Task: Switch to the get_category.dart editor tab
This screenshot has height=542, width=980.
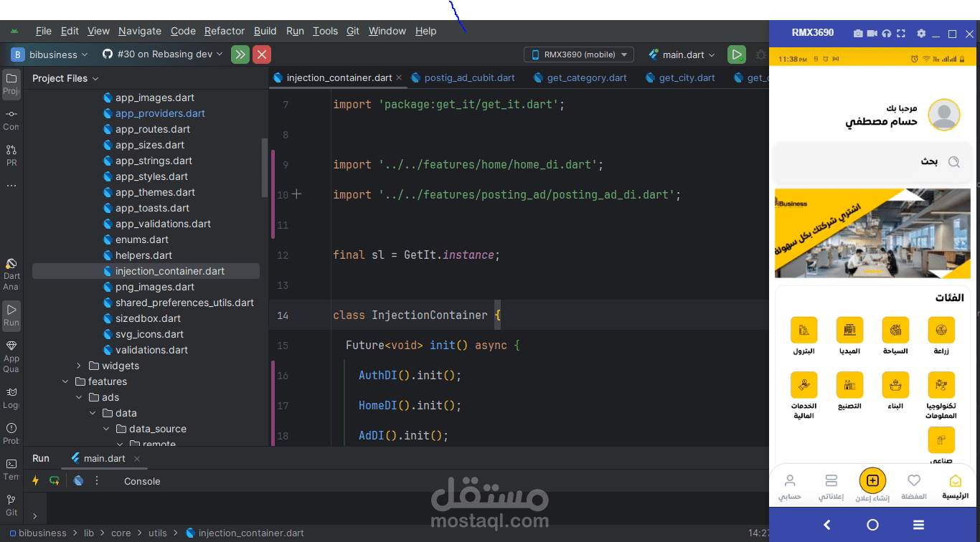Action: pos(579,77)
